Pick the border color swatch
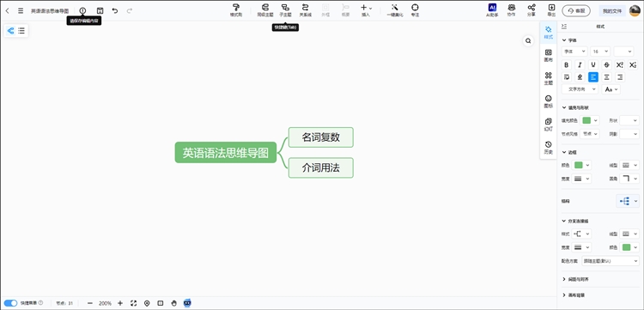 point(578,165)
